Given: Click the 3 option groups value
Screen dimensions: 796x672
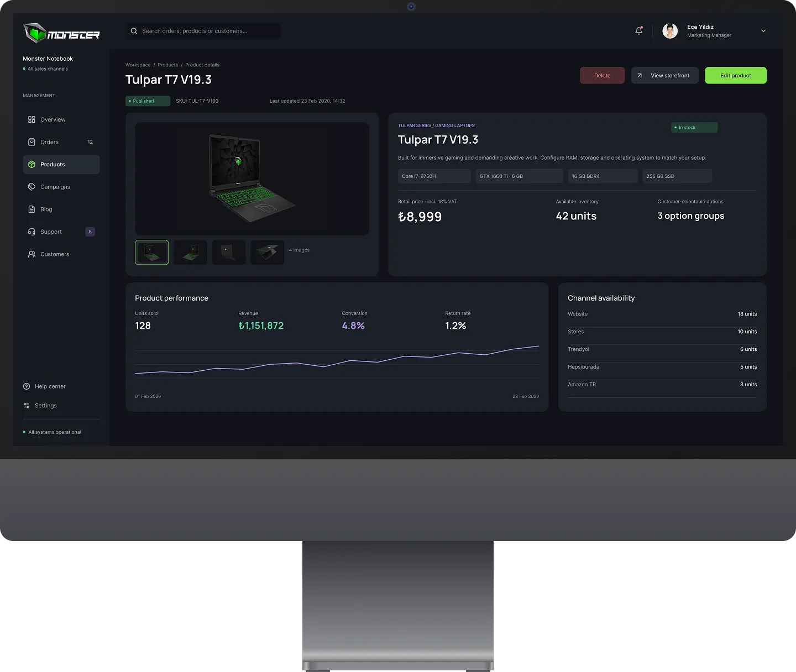Looking at the screenshot, I should point(691,216).
